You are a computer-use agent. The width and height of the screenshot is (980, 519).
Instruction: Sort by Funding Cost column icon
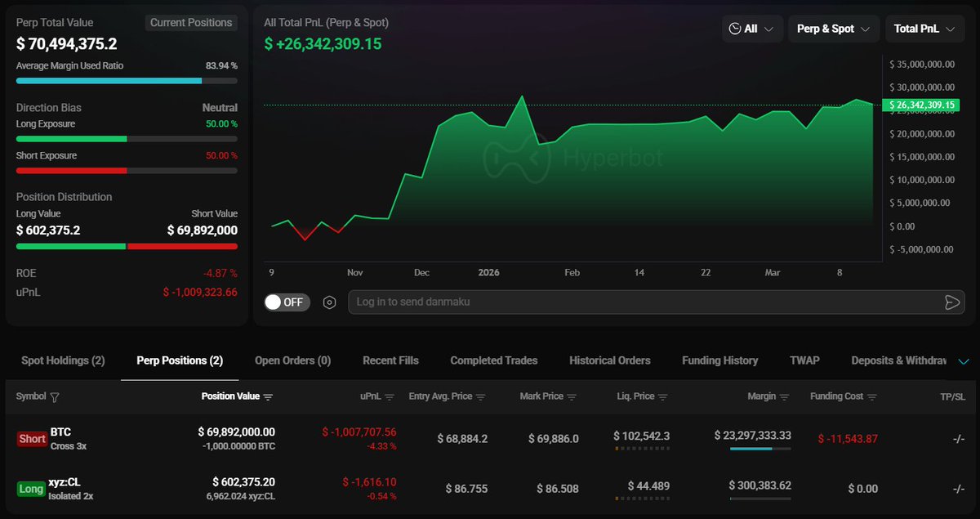(x=872, y=397)
